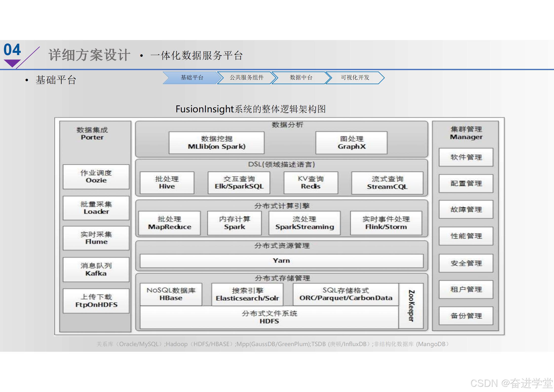Click the vertical ZooKeeper box

click(x=411, y=306)
